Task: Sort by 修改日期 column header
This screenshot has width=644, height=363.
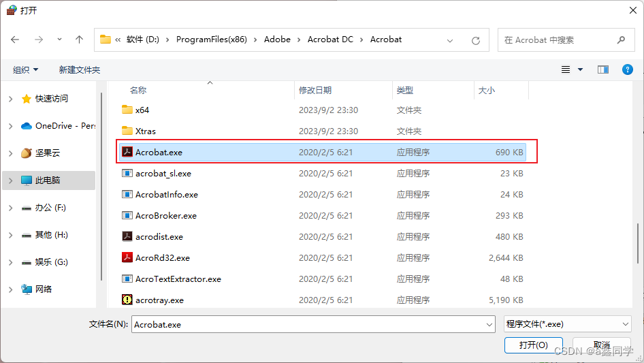Action: click(315, 90)
